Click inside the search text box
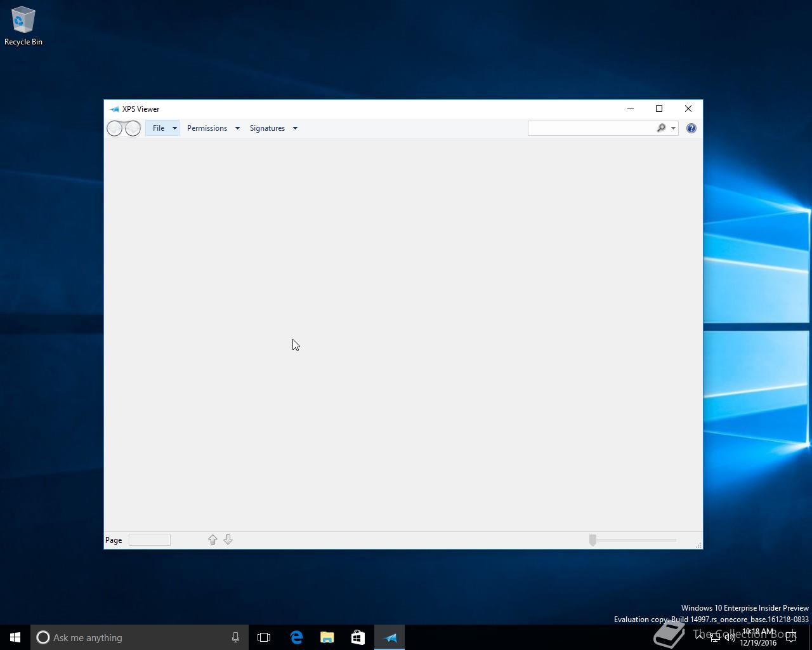This screenshot has width=812, height=650. [591, 128]
